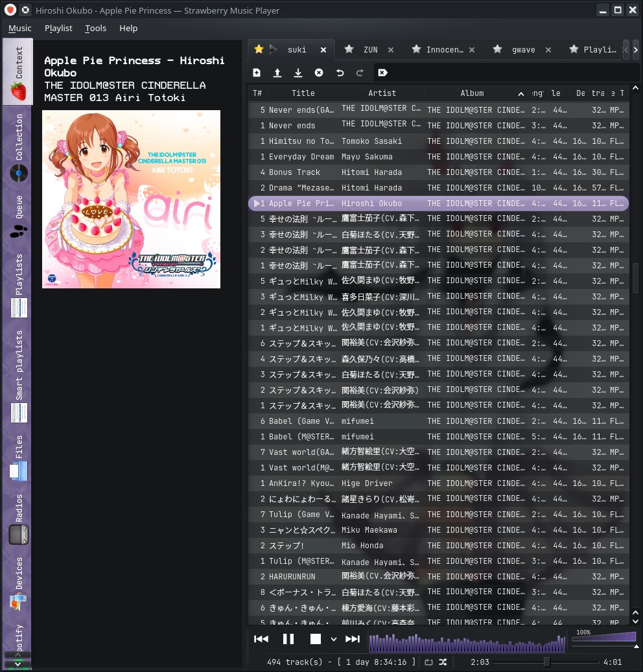643x672 pixels.
Task: Click the strawberry icon in title bar
Action: pyautogui.click(x=10, y=10)
